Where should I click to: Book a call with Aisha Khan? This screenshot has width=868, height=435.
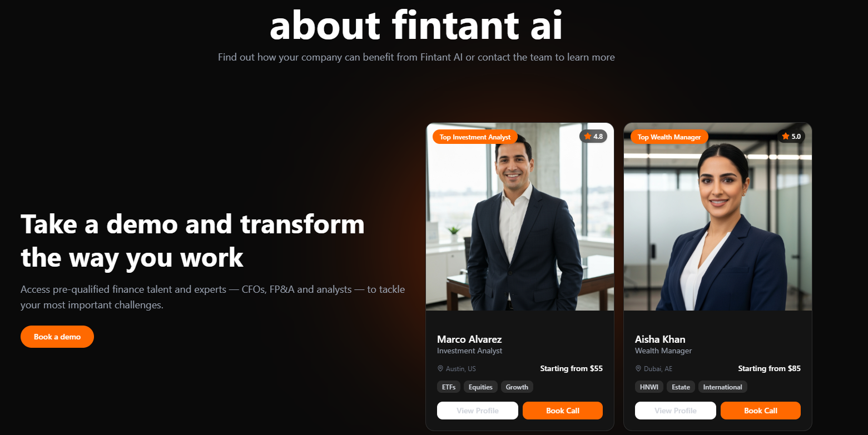(761, 411)
